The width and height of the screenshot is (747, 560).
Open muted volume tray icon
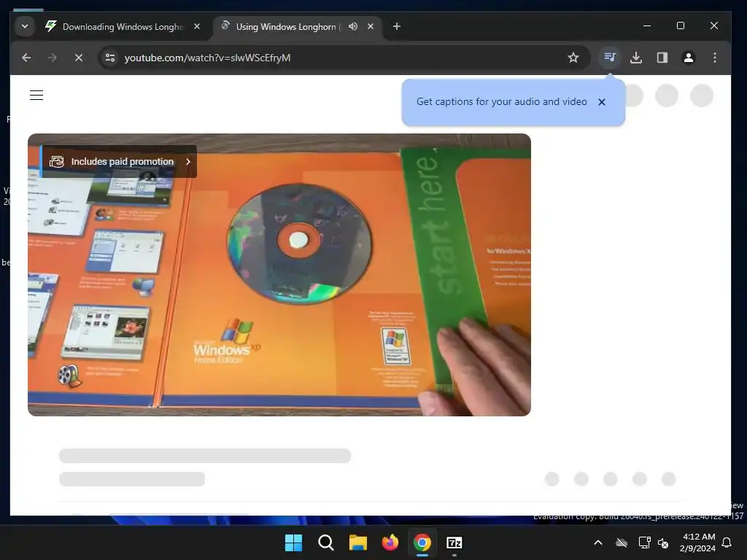click(x=662, y=542)
